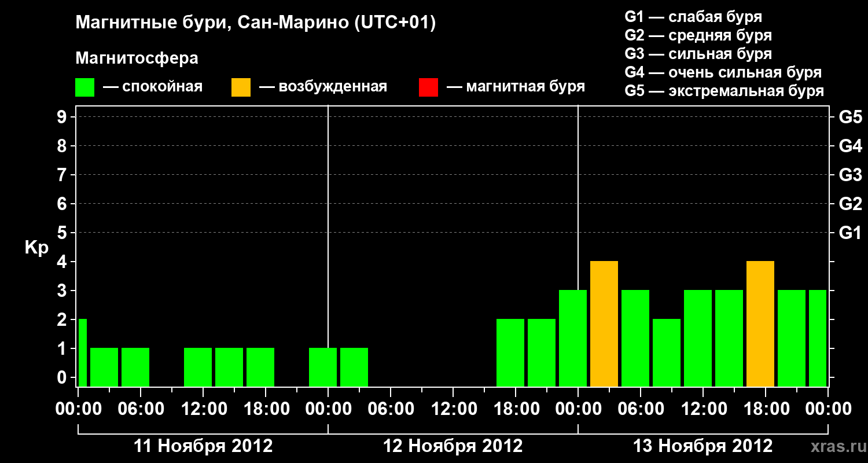Click the Kp 3 bar spanning midnight into 13 November
The image size is (868, 463).
(x=573, y=339)
